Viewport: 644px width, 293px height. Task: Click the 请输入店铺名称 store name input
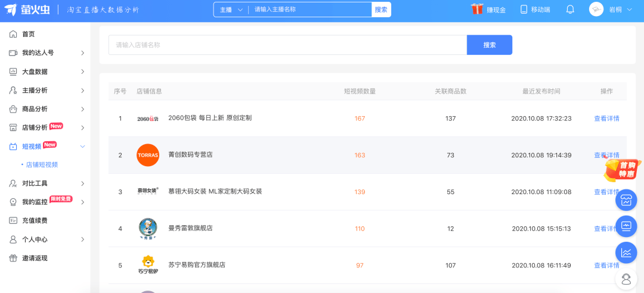[x=287, y=45]
